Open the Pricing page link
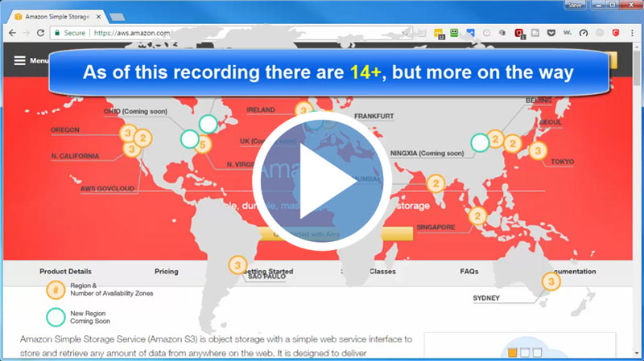 [166, 272]
